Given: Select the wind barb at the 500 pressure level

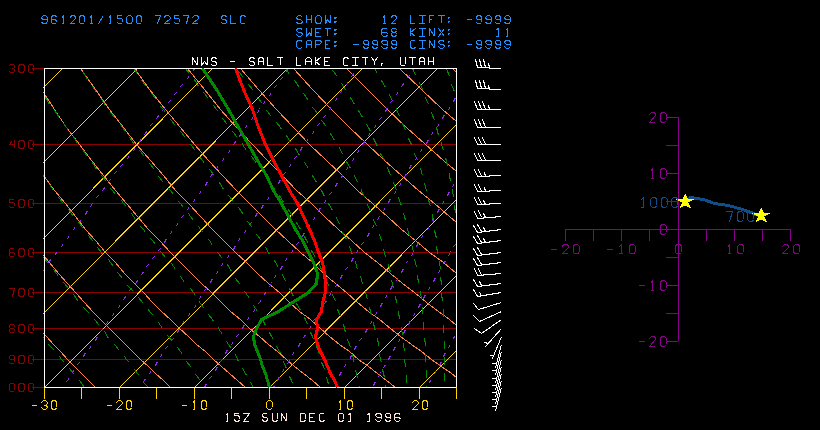Looking at the screenshot, I should (487, 201).
